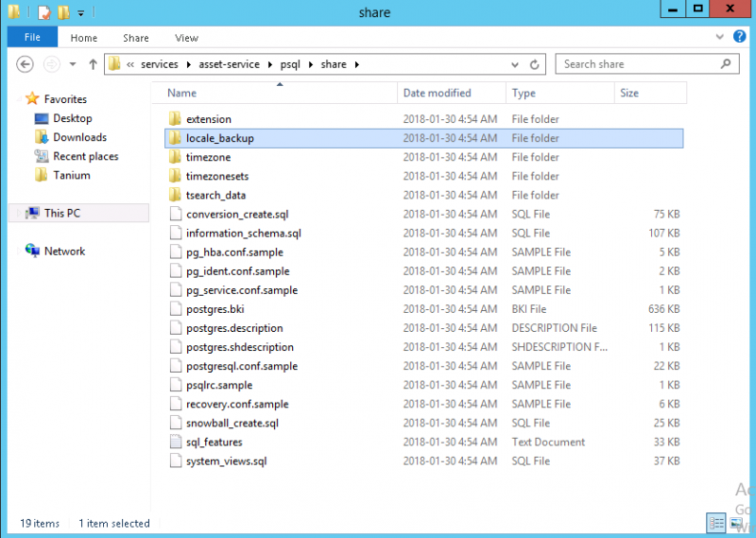Expand the arrow after services in breadcrumb
The height and width of the screenshot is (538, 756).
click(188, 64)
